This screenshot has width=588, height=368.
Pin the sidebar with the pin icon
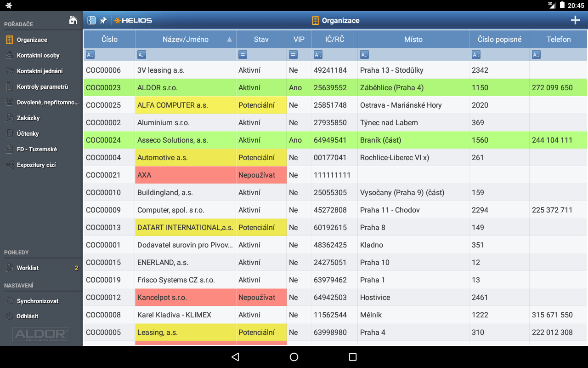tap(103, 20)
